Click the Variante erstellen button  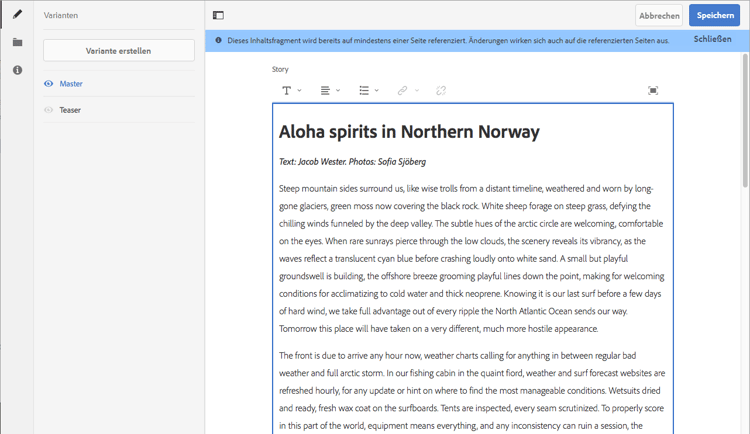click(119, 50)
